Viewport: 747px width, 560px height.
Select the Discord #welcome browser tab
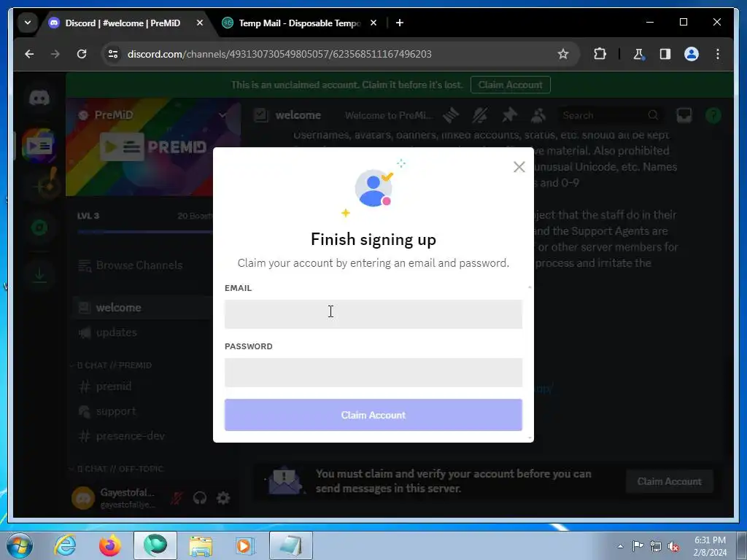tap(123, 23)
